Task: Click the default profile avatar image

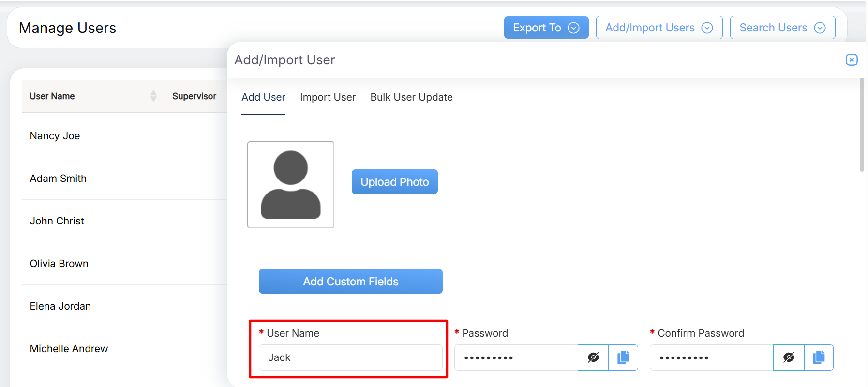Action: (x=291, y=185)
